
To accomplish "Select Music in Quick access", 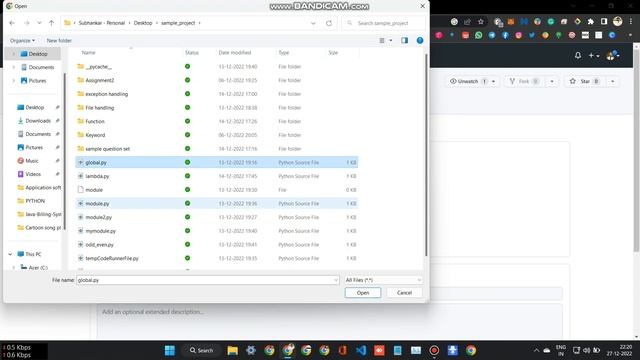I will [x=32, y=161].
